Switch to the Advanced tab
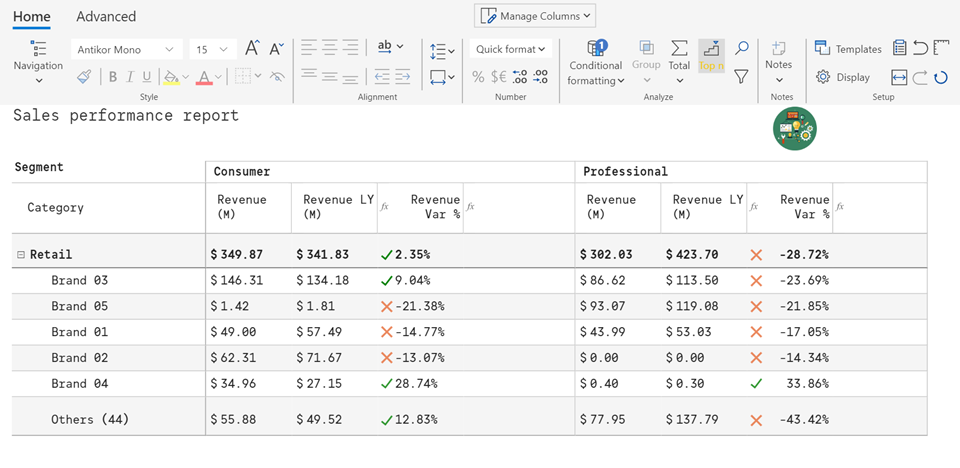This screenshot has width=960, height=468. click(106, 16)
